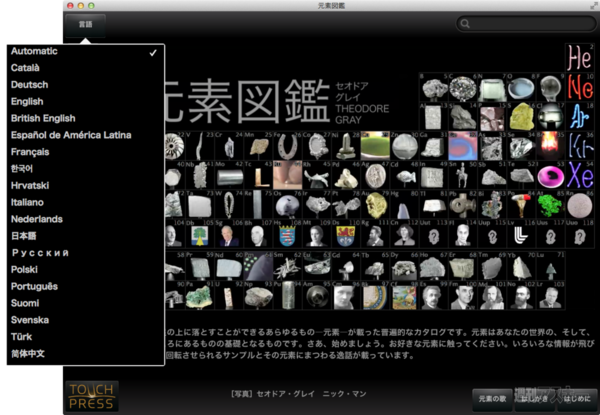The width and height of the screenshot is (600, 415).
Task: Open the Cadmium Cd fish tile
Action: tap(404, 176)
